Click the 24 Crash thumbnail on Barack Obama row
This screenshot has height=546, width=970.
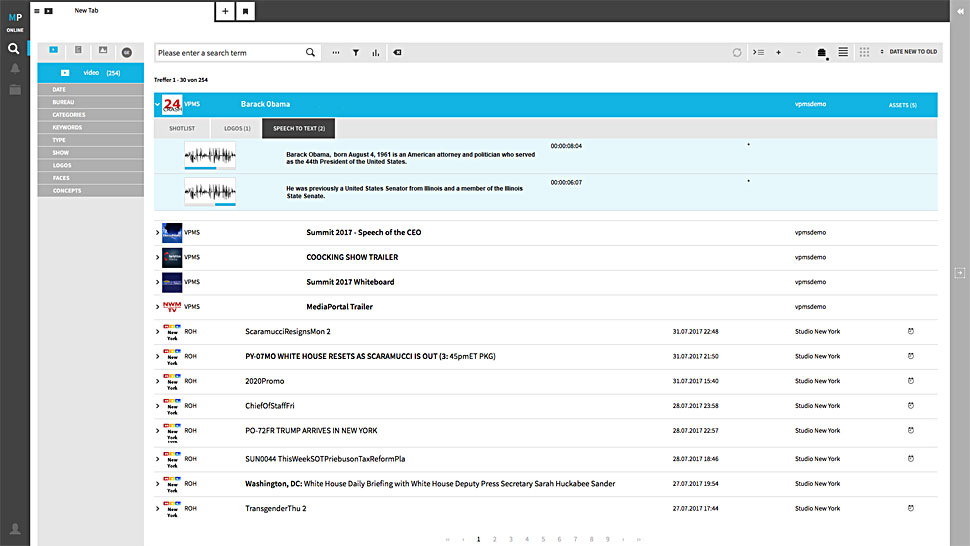[x=172, y=105]
